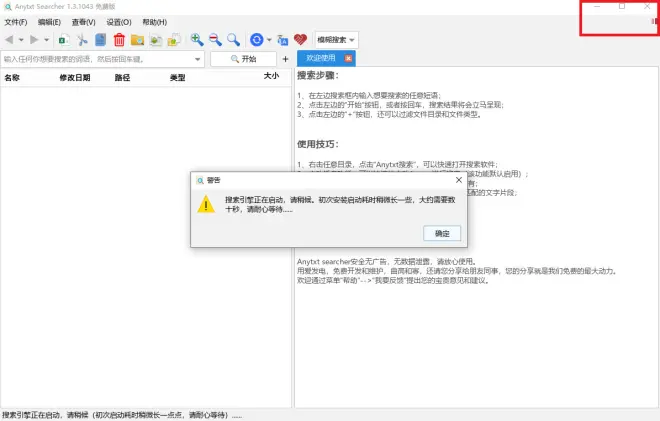660x421 pixels.
Task: Click the yellow warning triangle icon
Action: tap(206, 205)
